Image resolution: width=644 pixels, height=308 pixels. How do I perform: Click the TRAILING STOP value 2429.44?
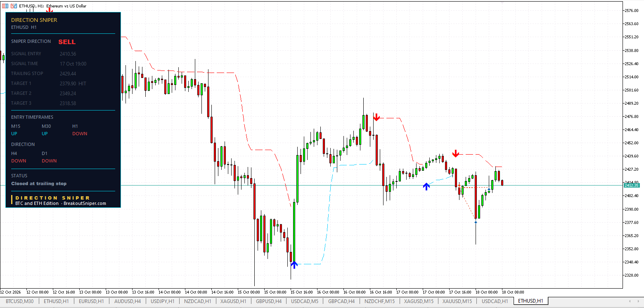click(x=68, y=73)
